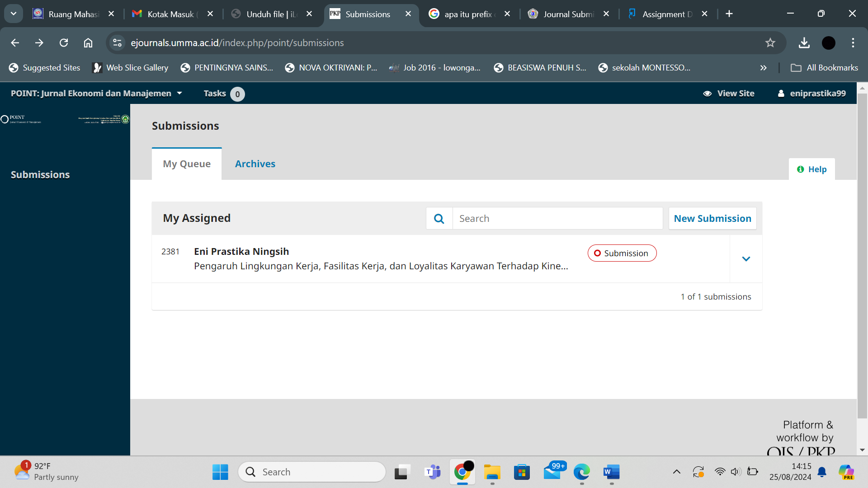This screenshot has height=488, width=868.
Task: Click the Submission stage badge
Action: [622, 253]
